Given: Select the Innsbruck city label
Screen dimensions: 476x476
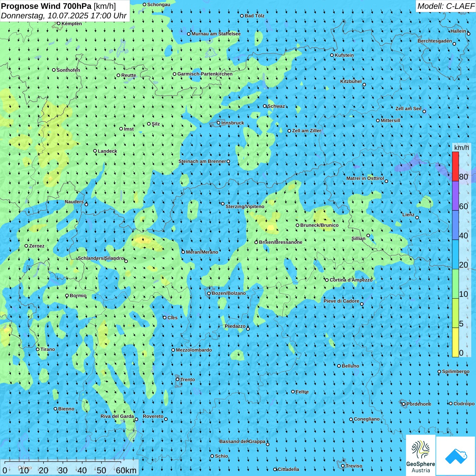Looking at the screenshot, I should (233, 123).
